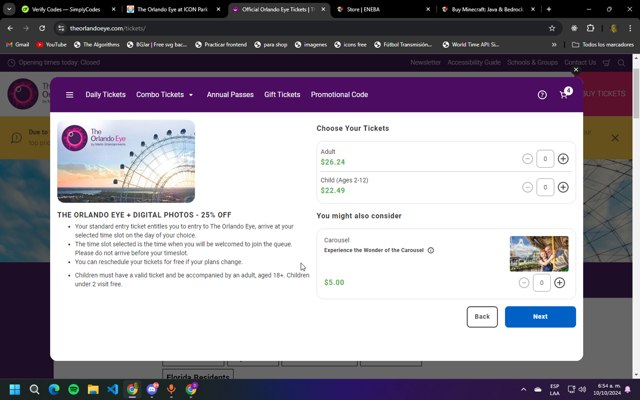
Task: Open the browser profile avatar
Action: [613, 28]
